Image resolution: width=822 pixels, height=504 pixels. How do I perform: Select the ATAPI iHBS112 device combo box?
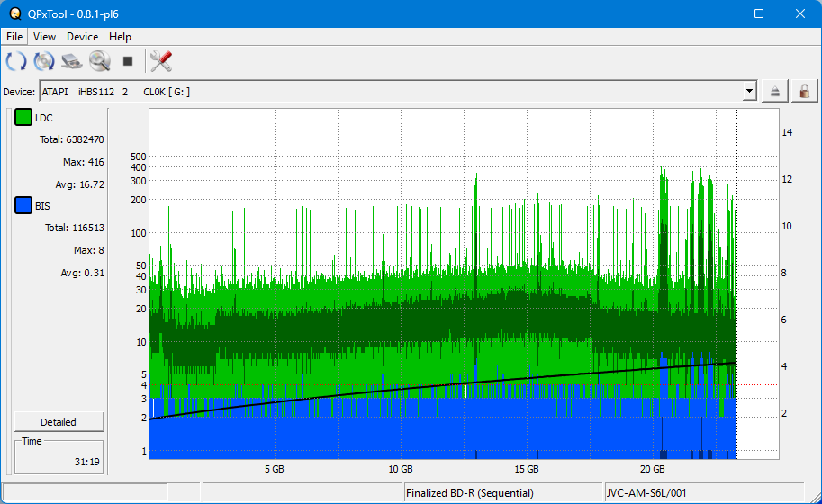[x=387, y=91]
